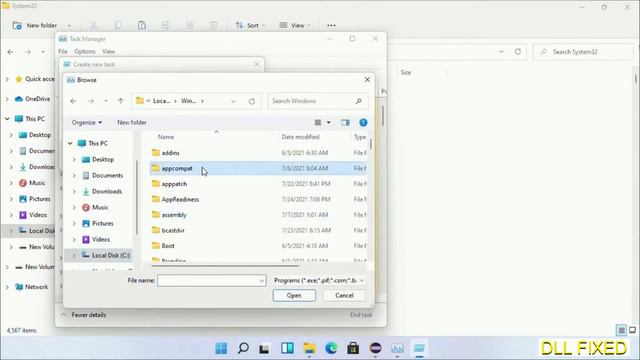Open Widgets on the taskbar
Screen dimensions: 640x360
click(287, 348)
